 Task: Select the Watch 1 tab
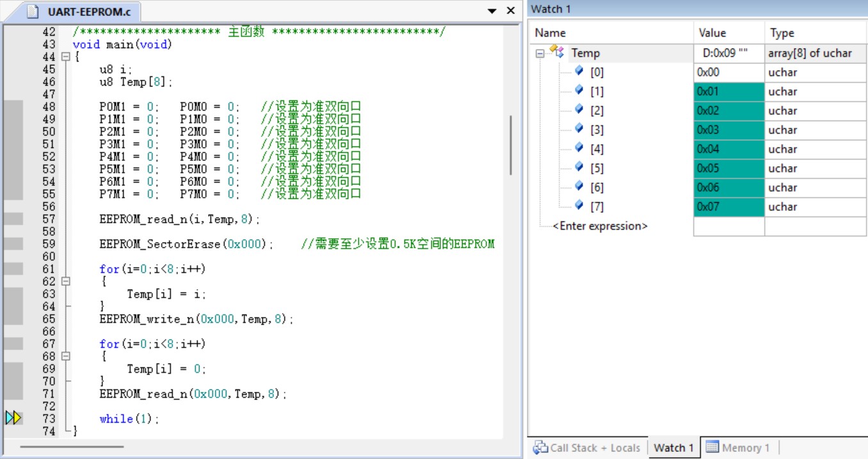(673, 447)
